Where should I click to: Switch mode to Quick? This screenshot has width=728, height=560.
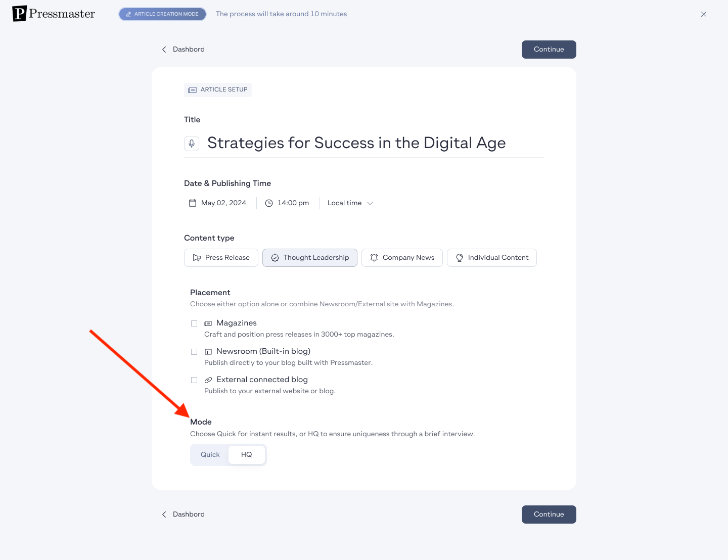click(x=210, y=455)
